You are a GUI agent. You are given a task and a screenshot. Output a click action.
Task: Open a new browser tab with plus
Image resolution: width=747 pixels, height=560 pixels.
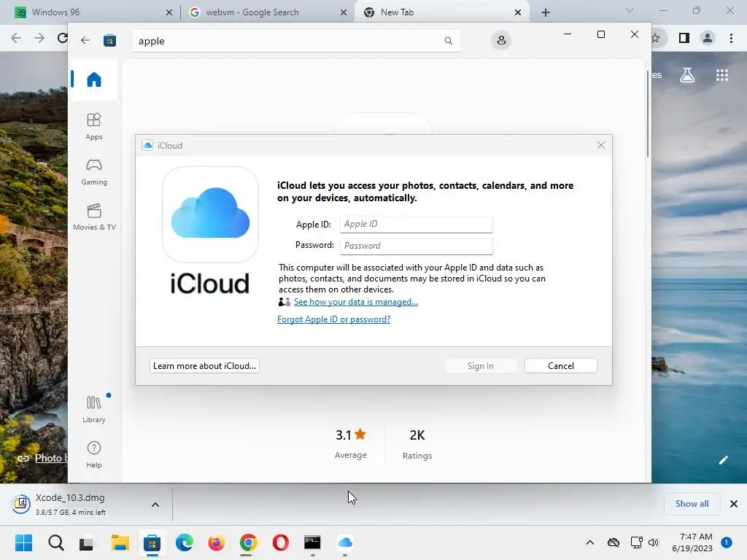(546, 13)
